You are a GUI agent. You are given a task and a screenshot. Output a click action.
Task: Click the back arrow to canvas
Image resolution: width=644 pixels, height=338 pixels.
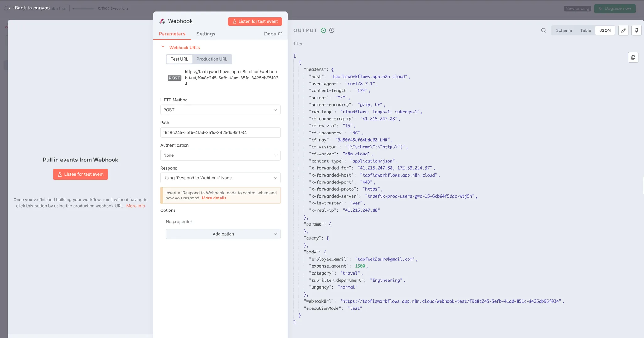click(x=10, y=8)
